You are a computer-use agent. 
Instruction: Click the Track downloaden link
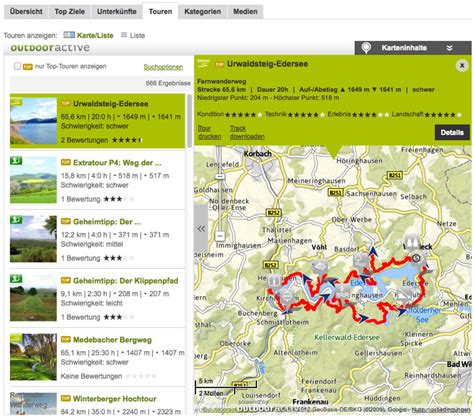coord(247,132)
